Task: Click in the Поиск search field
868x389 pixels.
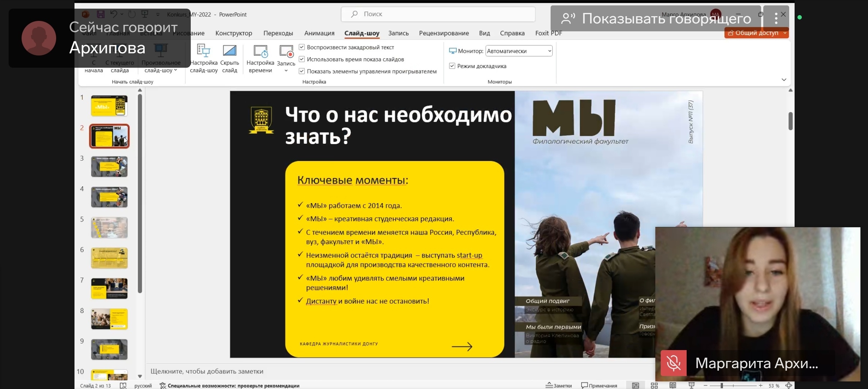Action: click(438, 14)
